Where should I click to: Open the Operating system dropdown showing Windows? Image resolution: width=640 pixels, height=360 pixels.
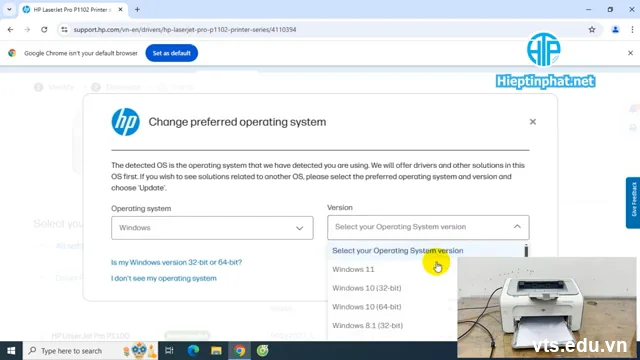coord(212,228)
